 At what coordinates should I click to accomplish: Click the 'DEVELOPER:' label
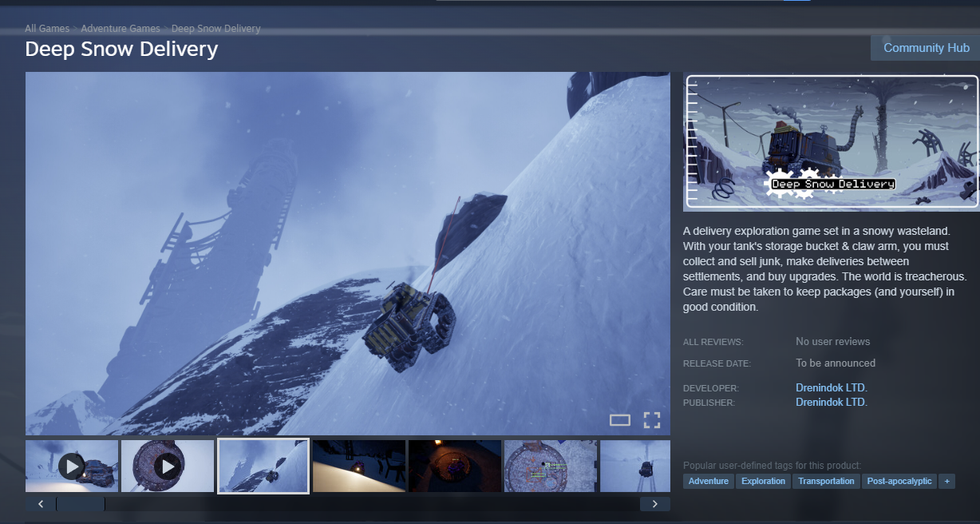(711, 388)
